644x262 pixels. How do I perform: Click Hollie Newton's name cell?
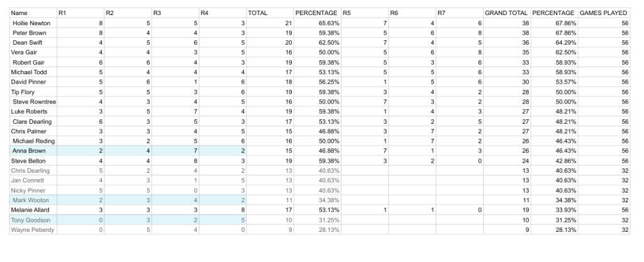tap(31, 23)
